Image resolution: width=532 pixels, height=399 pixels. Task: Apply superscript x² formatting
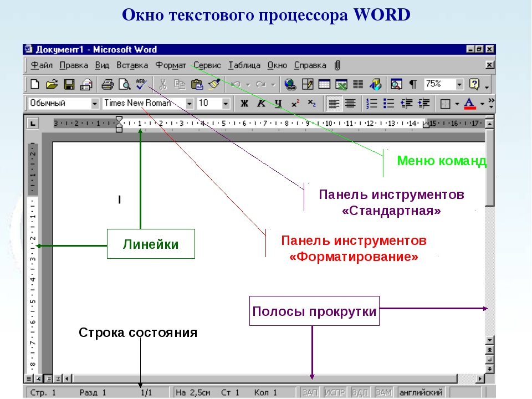coord(295,103)
